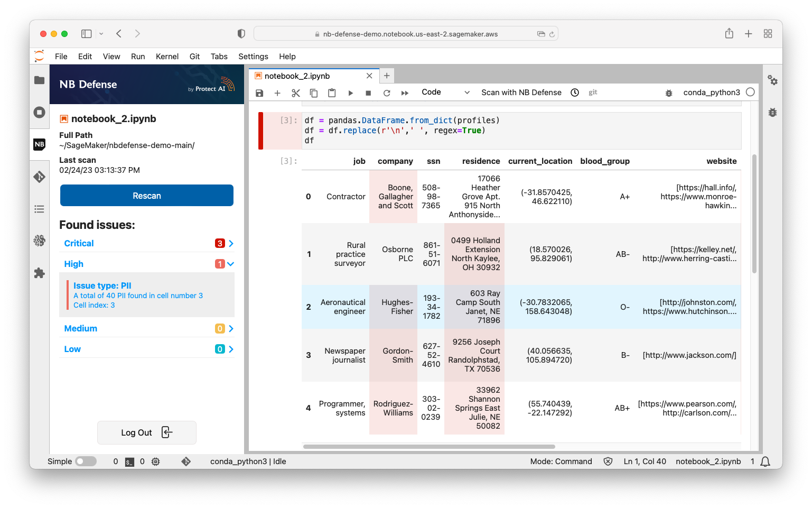Open the extension manager puzzle icon
The height and width of the screenshot is (508, 812).
pyautogui.click(x=40, y=273)
